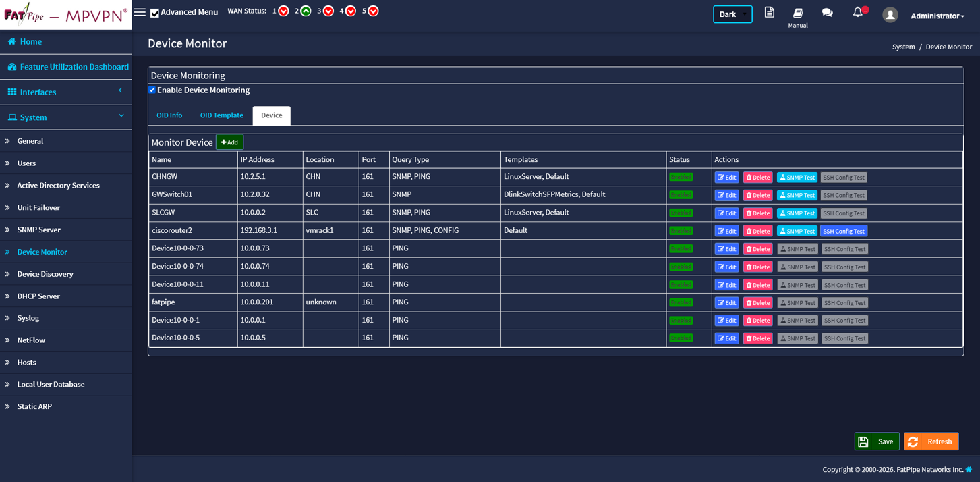Open Local User Database item

65,385
